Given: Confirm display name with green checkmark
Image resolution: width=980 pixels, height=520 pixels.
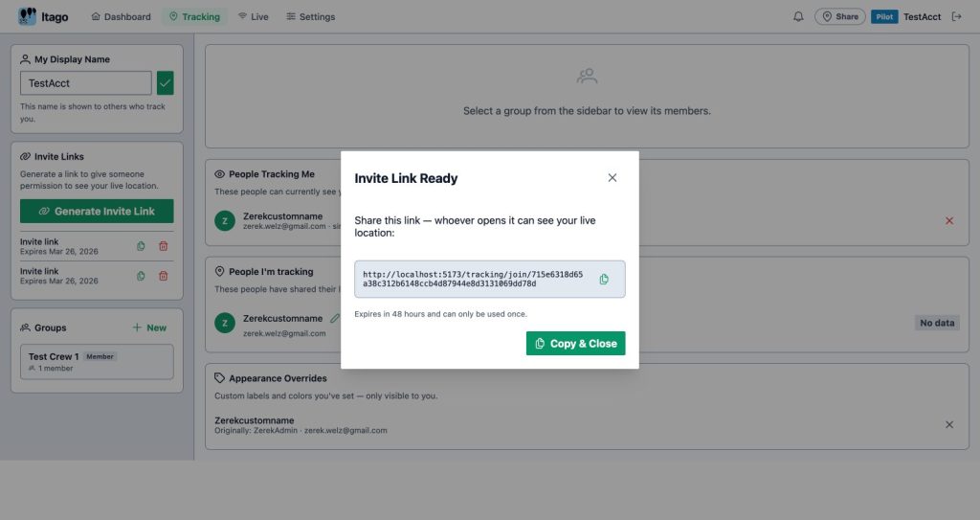Looking at the screenshot, I should click(166, 83).
